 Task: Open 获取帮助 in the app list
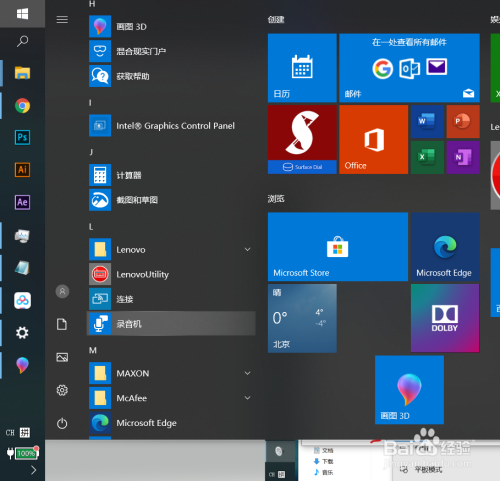point(171,76)
